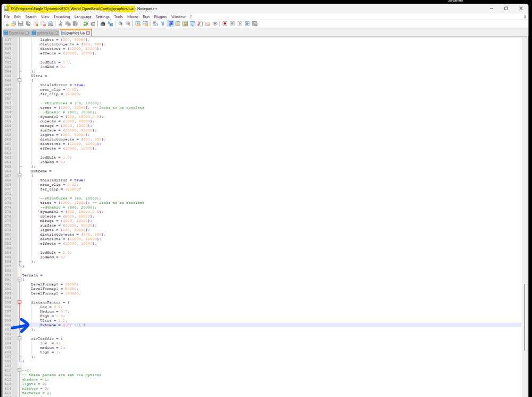Close the graphics.lua tab with its X

(88, 32)
